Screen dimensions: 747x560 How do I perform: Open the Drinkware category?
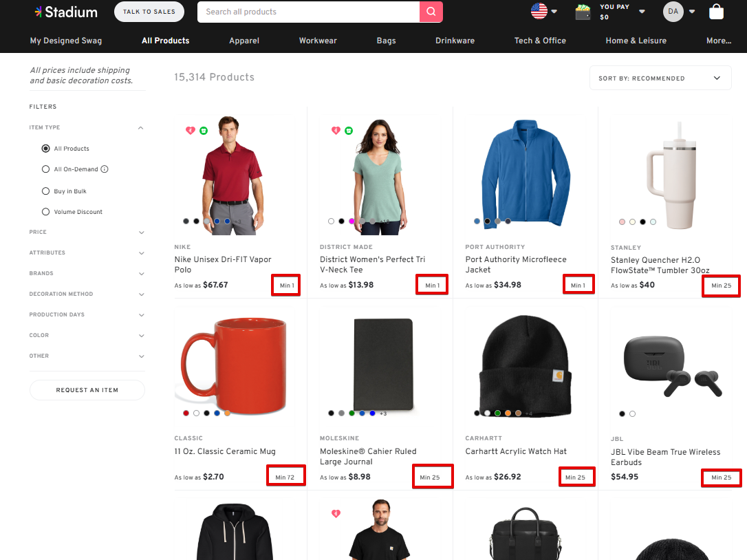pos(455,41)
